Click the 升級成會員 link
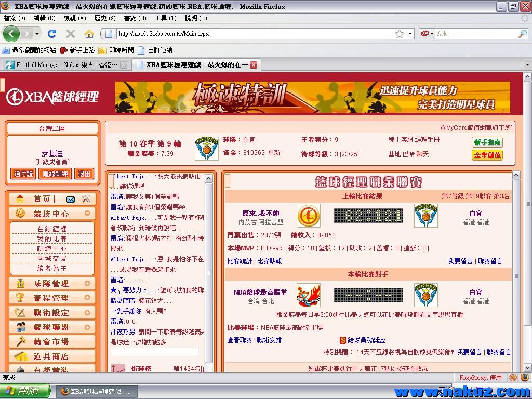The height and width of the screenshot is (399, 532). [52, 162]
